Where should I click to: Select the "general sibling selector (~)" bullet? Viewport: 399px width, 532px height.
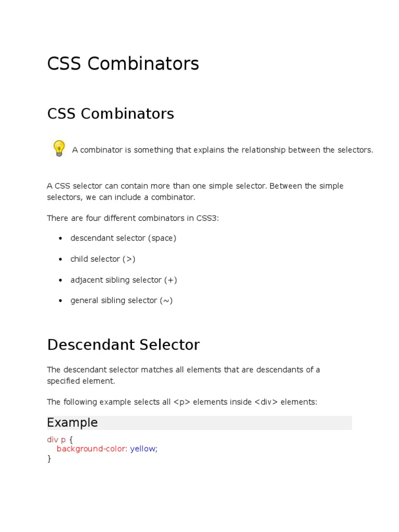pos(122,300)
